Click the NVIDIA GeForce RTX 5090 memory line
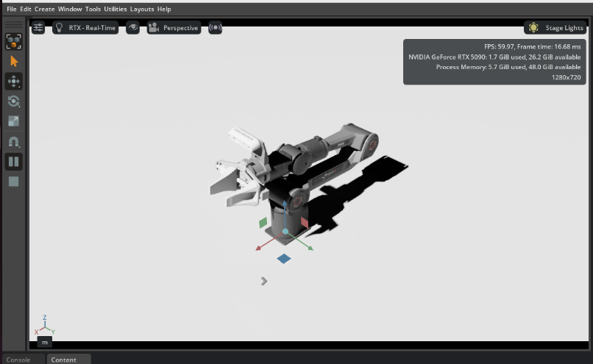 point(494,57)
